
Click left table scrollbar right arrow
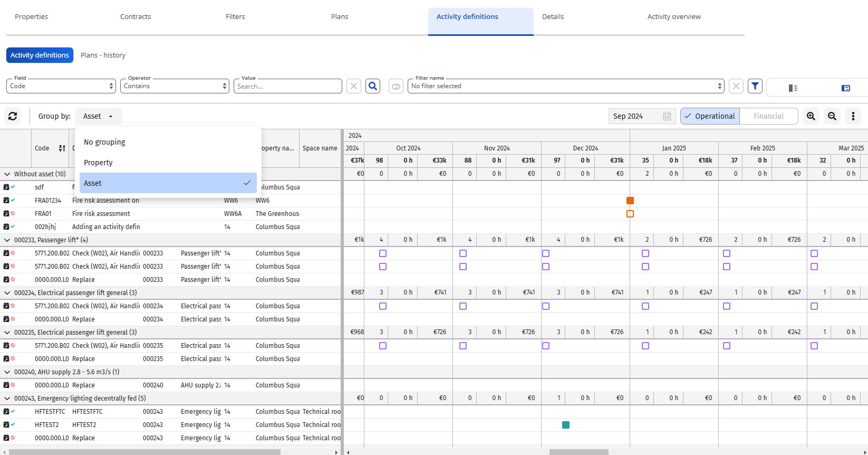click(x=336, y=452)
